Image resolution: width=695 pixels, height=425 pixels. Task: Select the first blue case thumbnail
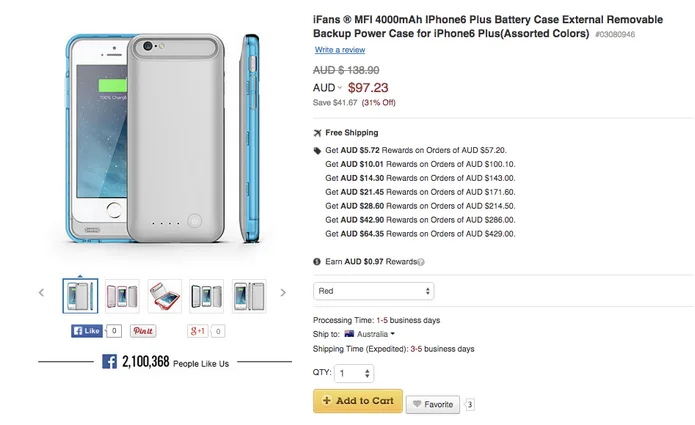80,295
